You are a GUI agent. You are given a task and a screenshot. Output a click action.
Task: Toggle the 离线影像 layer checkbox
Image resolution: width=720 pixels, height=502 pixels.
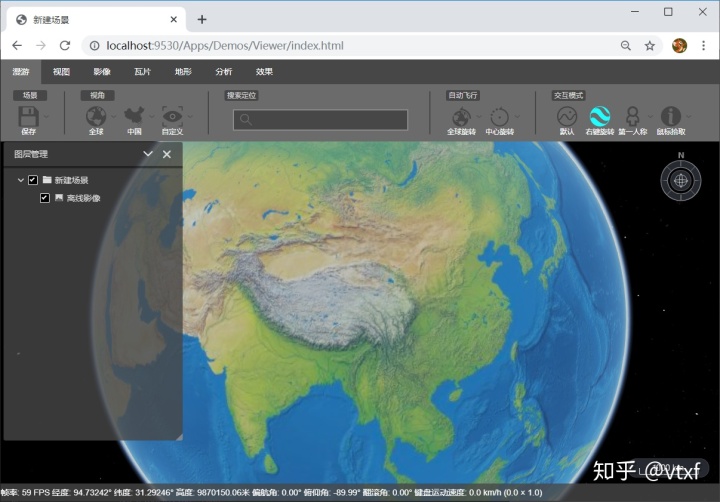[x=45, y=198]
